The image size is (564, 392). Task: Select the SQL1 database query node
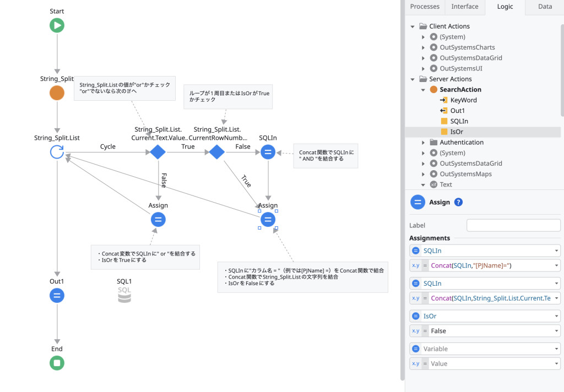(124, 295)
